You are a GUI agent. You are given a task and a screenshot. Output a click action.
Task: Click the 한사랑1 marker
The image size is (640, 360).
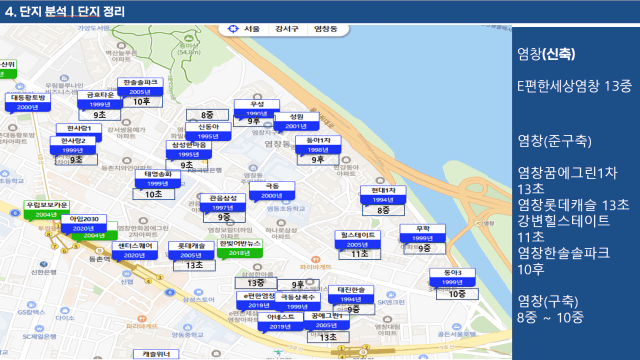pyautogui.click(x=79, y=129)
